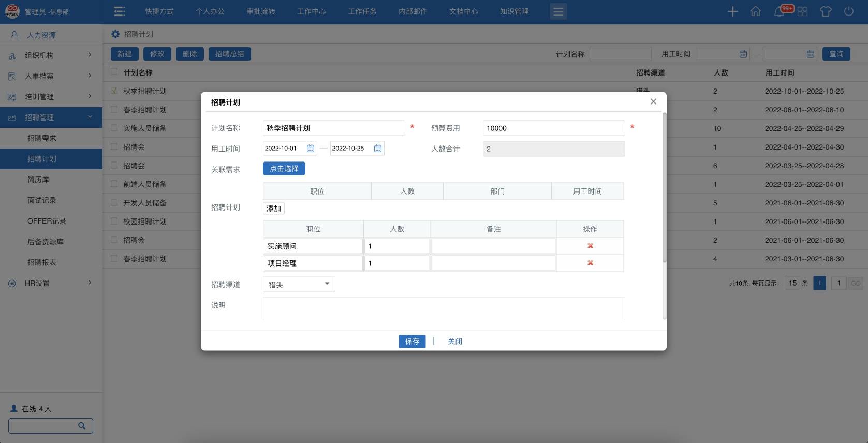Click the power logout icon

point(849,11)
